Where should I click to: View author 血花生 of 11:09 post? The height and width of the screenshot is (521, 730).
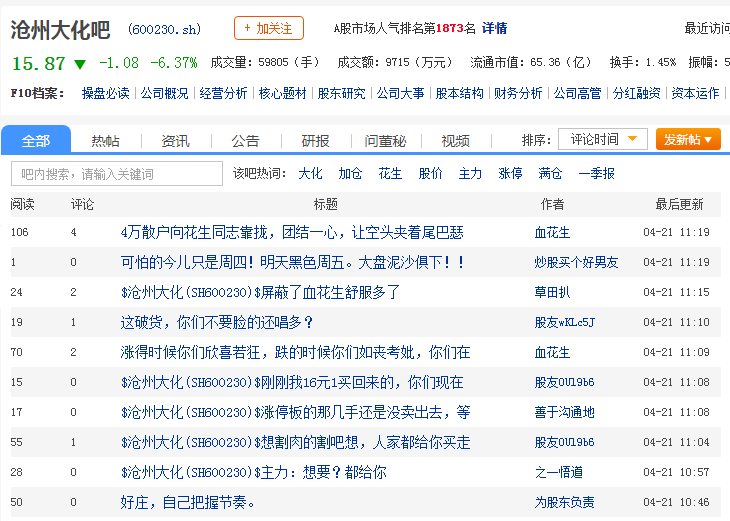coord(552,352)
